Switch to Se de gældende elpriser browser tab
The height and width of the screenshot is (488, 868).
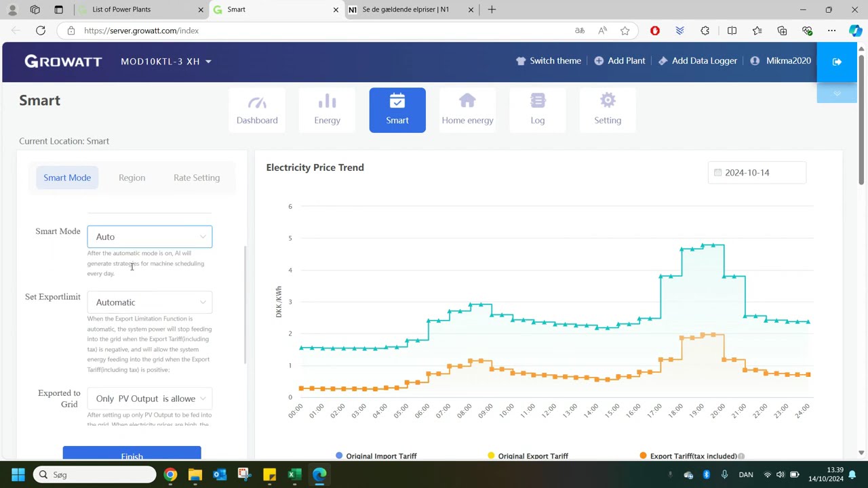pyautogui.click(x=412, y=9)
